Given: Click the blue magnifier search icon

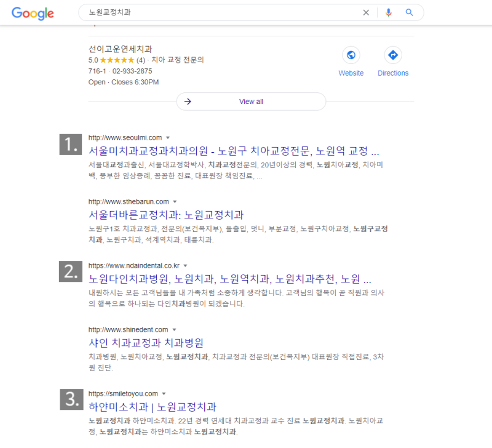Looking at the screenshot, I should [x=410, y=12].
